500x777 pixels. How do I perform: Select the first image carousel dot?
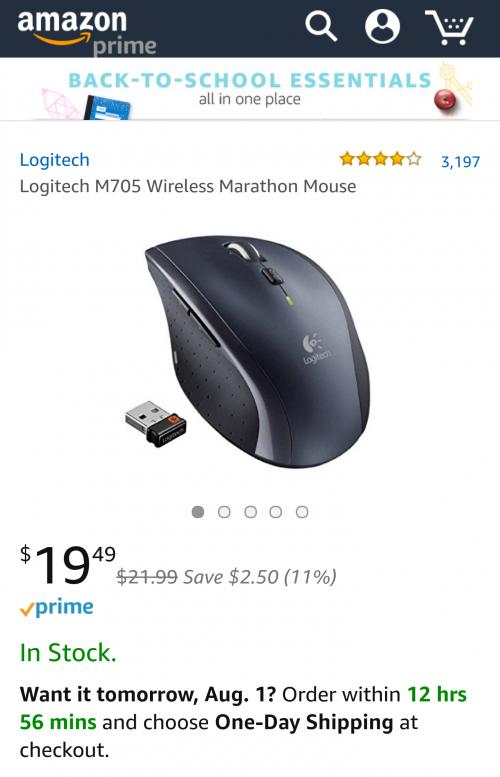click(x=198, y=512)
